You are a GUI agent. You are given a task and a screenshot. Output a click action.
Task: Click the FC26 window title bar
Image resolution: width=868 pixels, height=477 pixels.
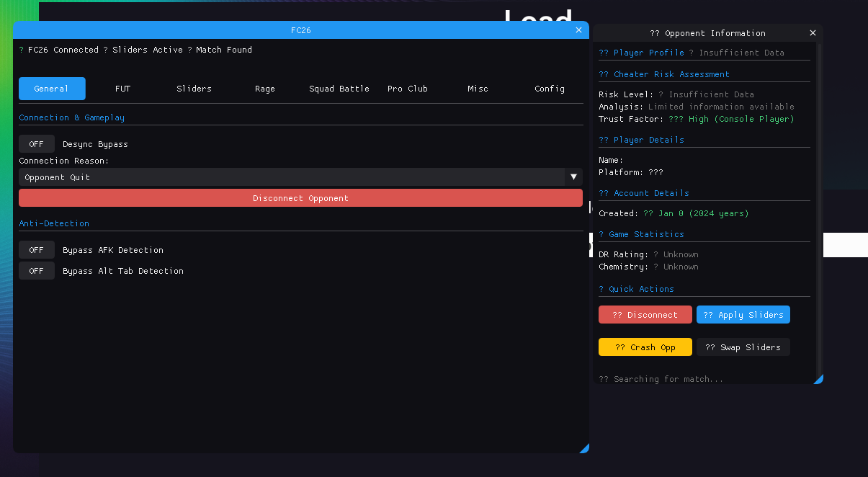click(x=300, y=30)
